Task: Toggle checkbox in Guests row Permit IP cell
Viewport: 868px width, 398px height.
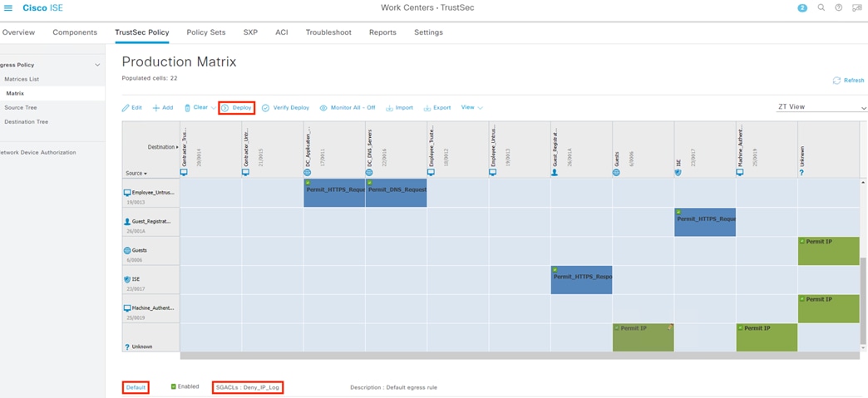Action: pos(802,241)
